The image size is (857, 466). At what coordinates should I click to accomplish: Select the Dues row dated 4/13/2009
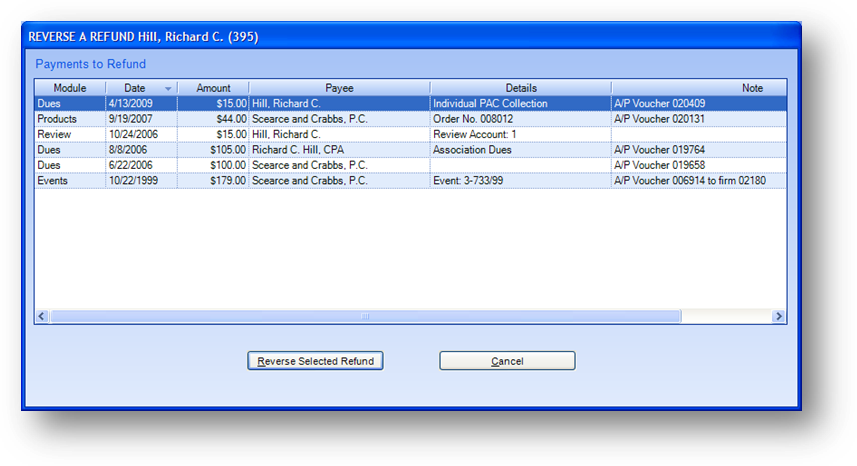coord(70,103)
